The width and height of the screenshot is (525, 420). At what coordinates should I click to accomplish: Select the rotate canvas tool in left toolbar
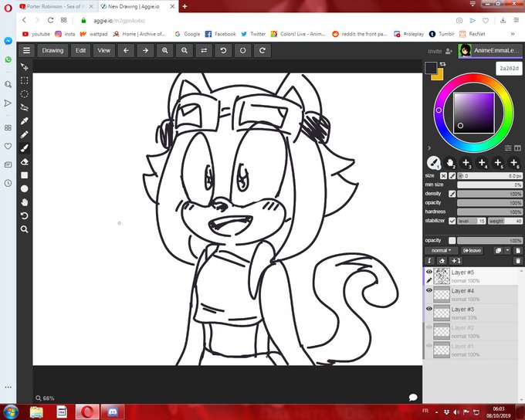point(25,215)
